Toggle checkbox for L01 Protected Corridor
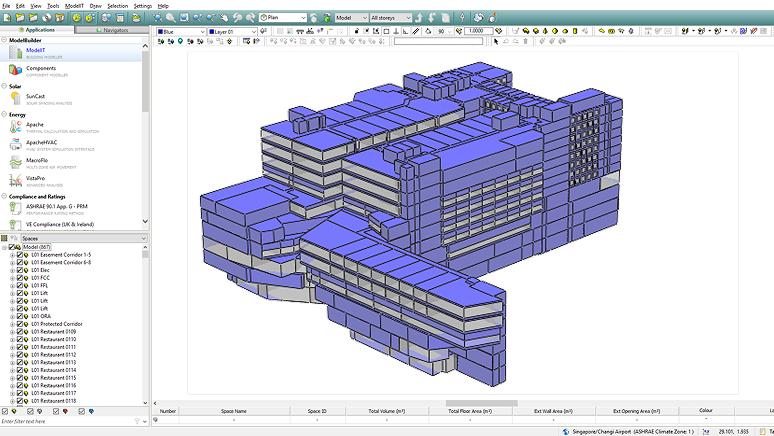Image resolution: width=774 pixels, height=436 pixels. (20, 324)
